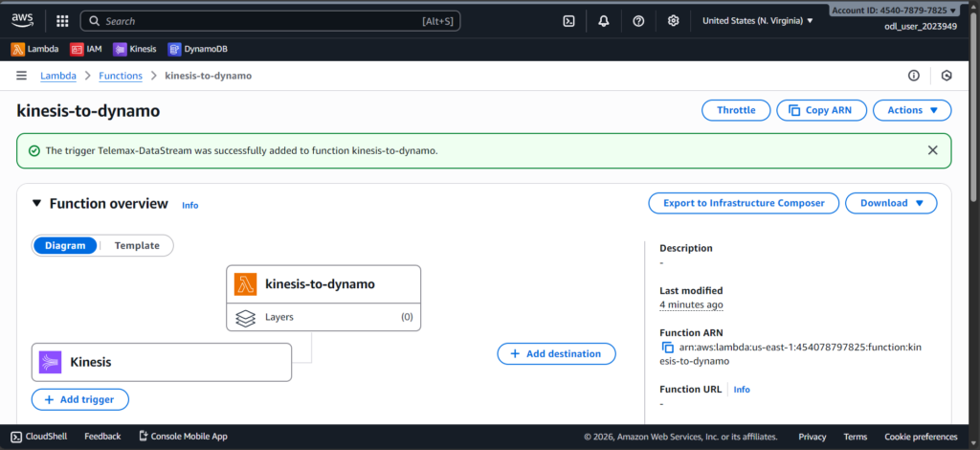Open the notifications bell
Image resolution: width=980 pixels, height=450 pixels.
(603, 20)
